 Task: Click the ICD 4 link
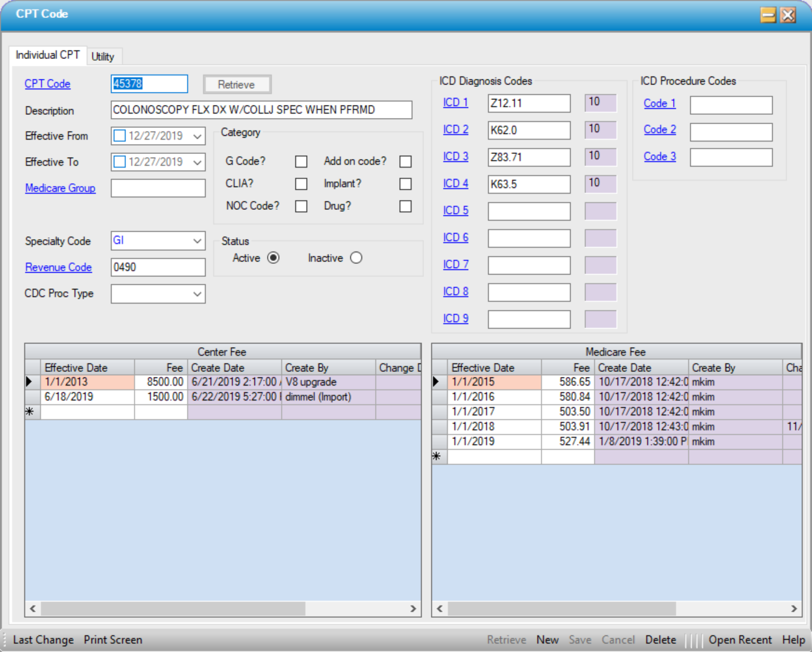pyautogui.click(x=455, y=184)
